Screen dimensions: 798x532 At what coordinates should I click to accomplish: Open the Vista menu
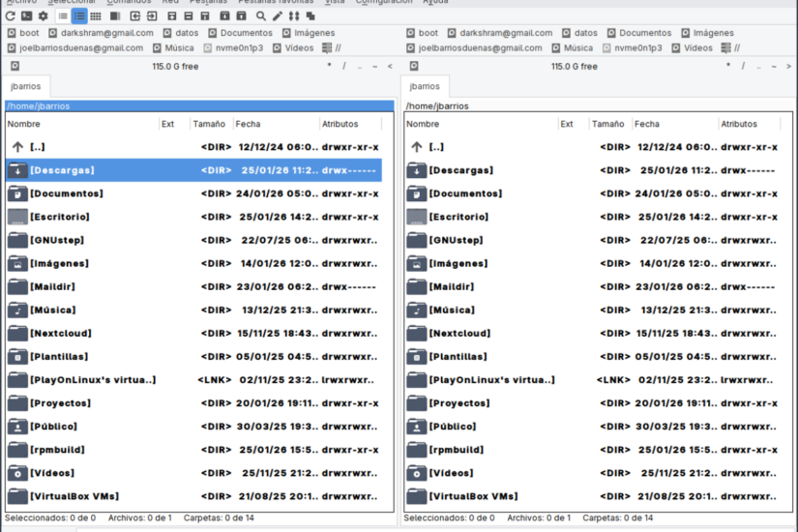click(335, 2)
